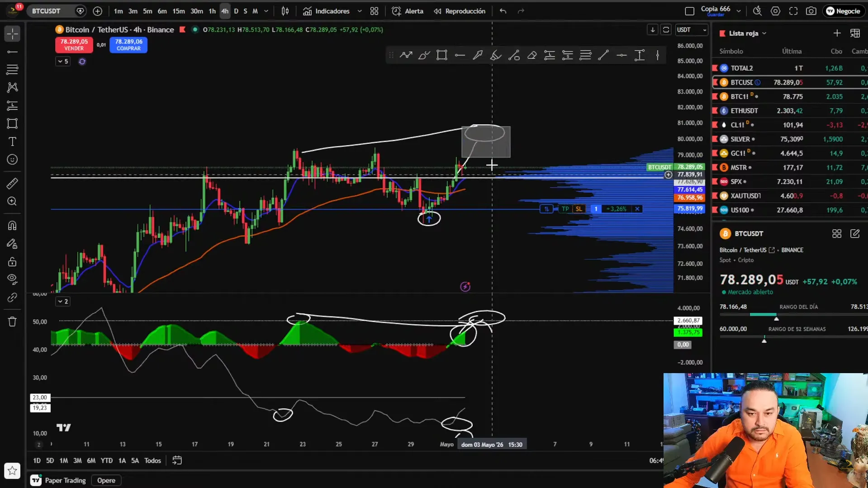Viewport: 868px width, 488px height.
Task: Open the Fibonacci retracement tools
Action: (12, 70)
